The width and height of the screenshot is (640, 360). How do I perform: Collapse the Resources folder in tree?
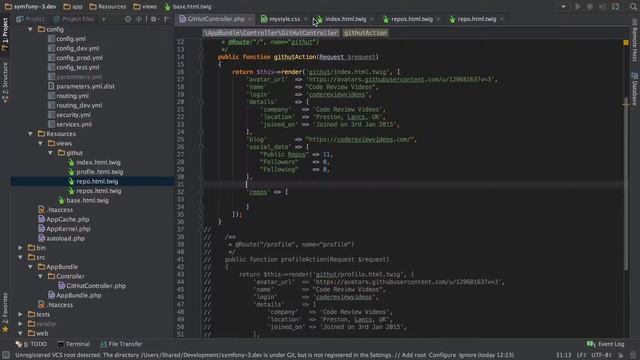coord(30,134)
